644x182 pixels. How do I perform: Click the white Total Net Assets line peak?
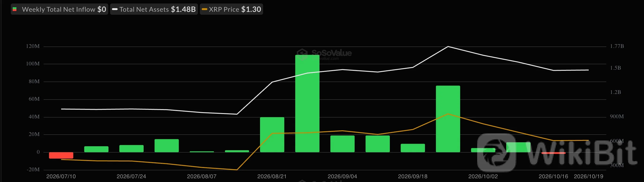pyautogui.click(x=448, y=46)
